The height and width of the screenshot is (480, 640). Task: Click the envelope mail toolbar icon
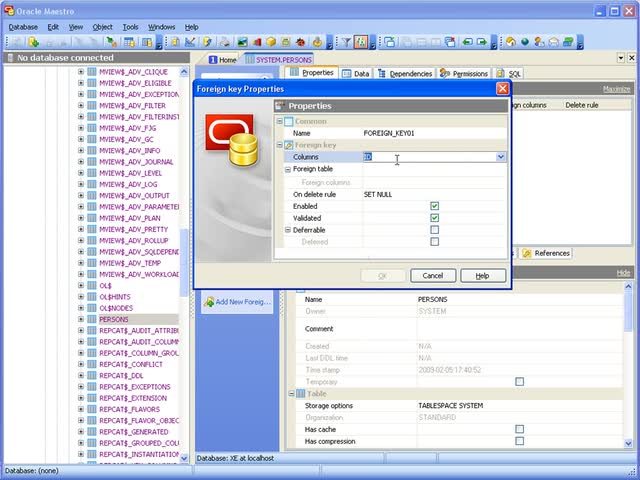(554, 42)
